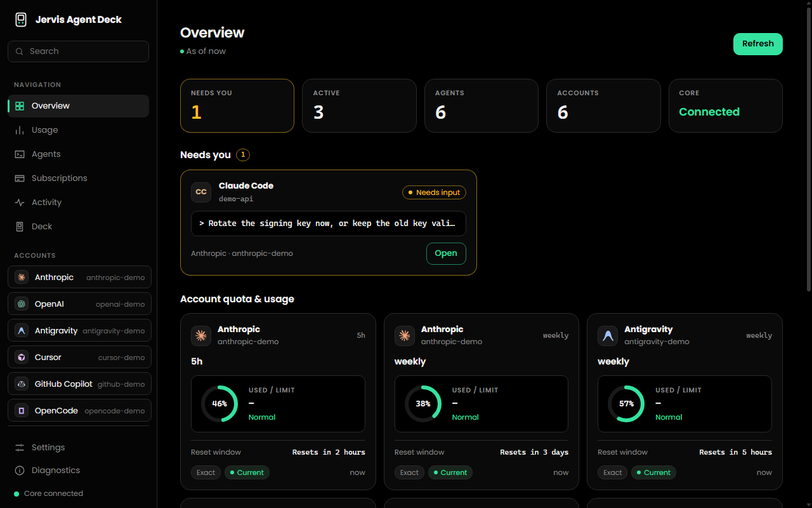The width and height of the screenshot is (812, 508).
Task: Click Antigravity logo on the quota card
Action: (608, 336)
